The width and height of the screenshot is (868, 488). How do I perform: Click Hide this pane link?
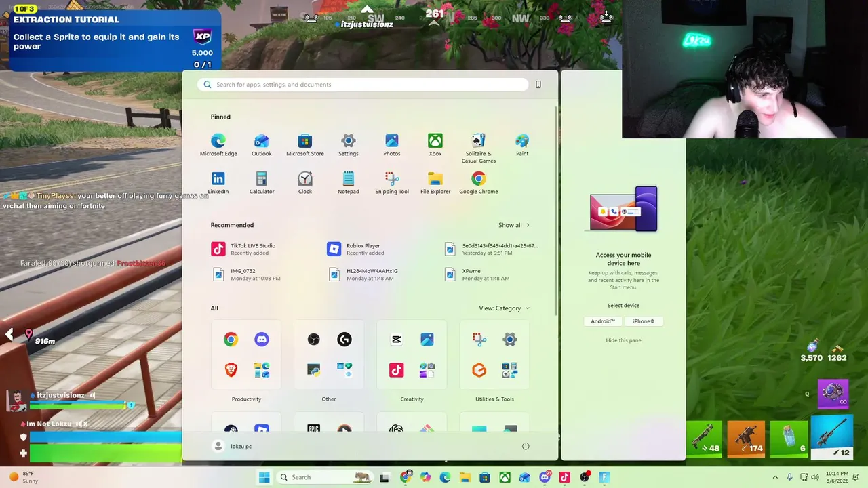623,340
